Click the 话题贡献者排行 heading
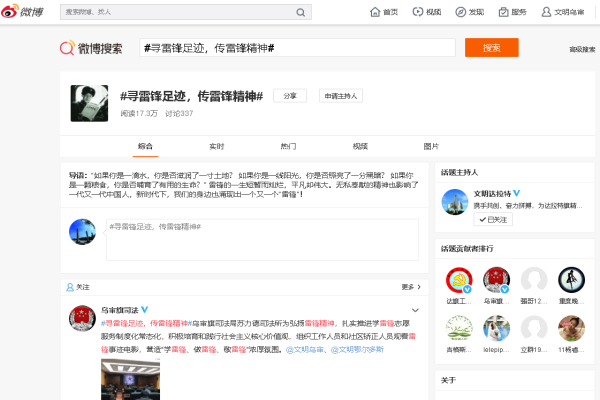 [x=467, y=249]
